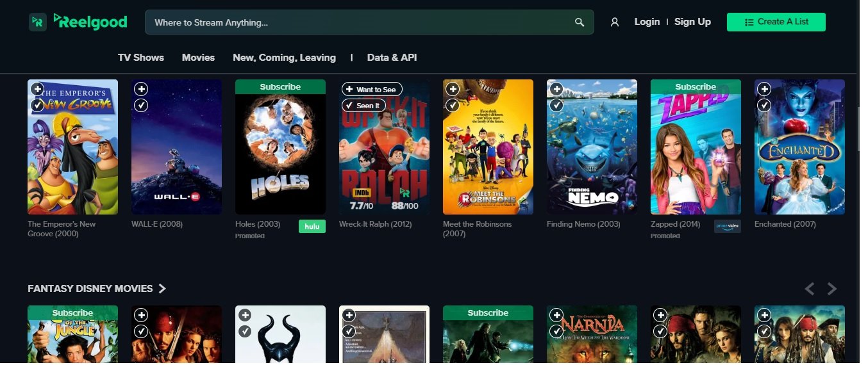Click the Create A List button
868x365 pixels.
(776, 22)
